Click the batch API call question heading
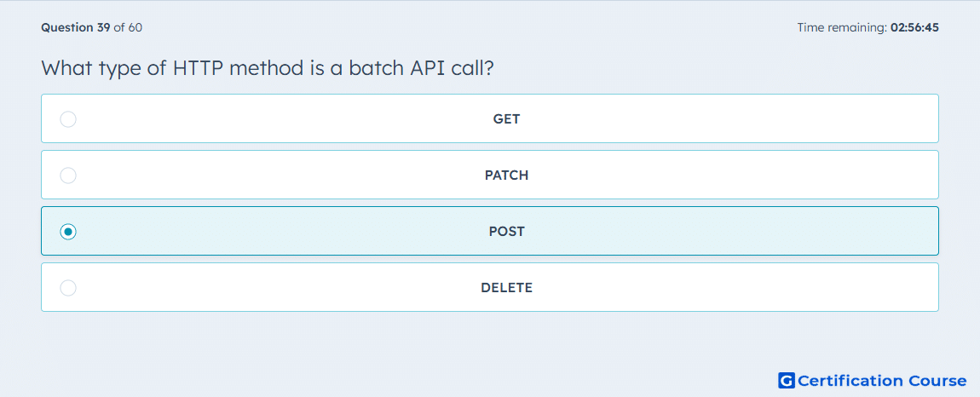The width and height of the screenshot is (980, 397). coord(268,67)
